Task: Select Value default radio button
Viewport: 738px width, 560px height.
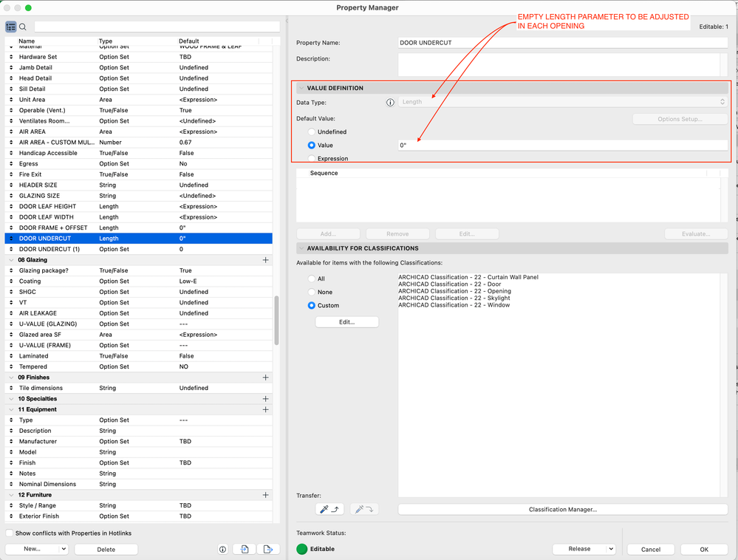Action: coord(311,146)
